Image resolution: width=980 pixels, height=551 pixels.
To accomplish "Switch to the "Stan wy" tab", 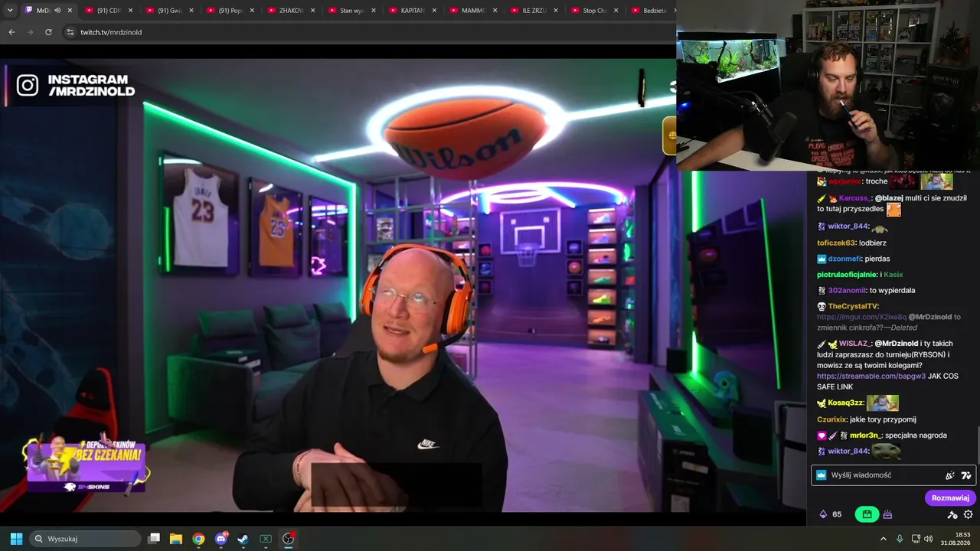I will (352, 11).
